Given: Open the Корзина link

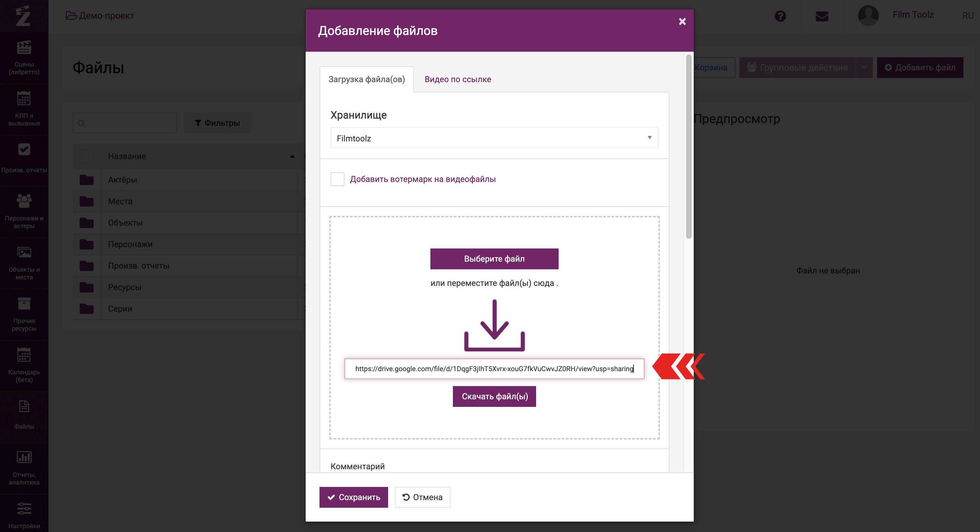Looking at the screenshot, I should pos(711,68).
